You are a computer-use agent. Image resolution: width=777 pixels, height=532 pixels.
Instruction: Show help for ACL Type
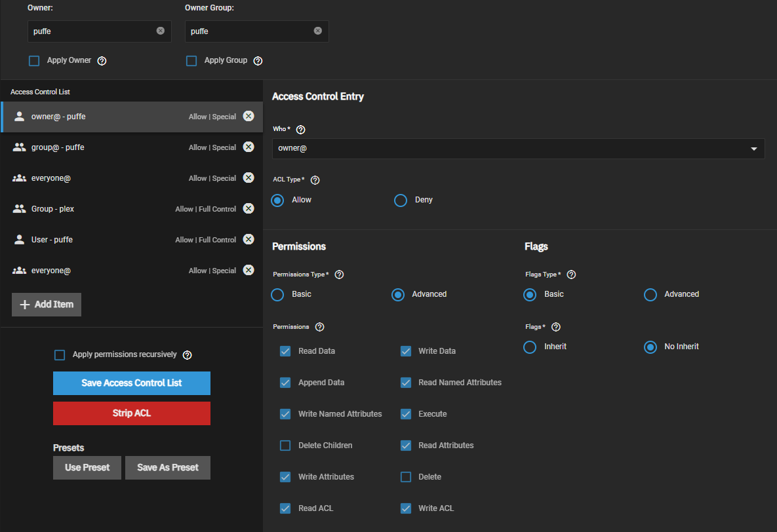coord(315,180)
